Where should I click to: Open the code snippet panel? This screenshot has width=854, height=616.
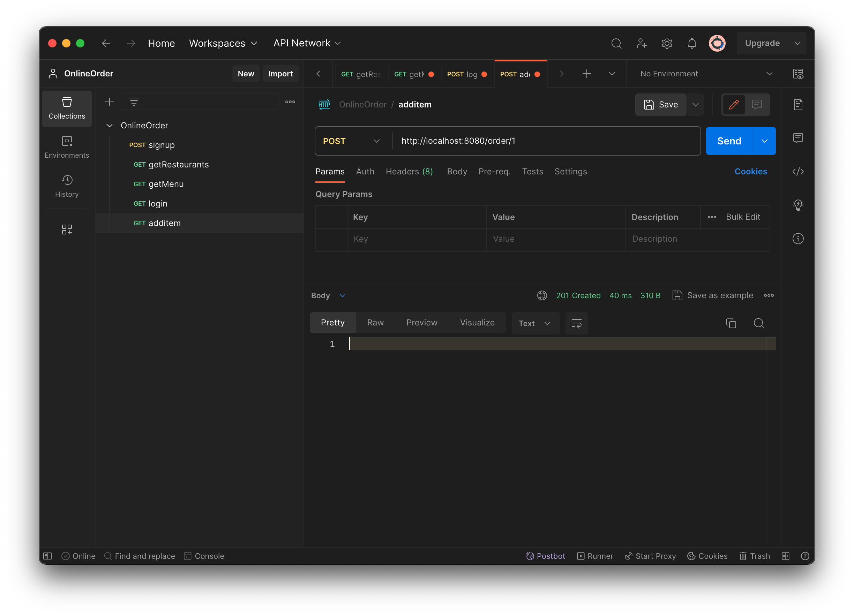point(798,172)
